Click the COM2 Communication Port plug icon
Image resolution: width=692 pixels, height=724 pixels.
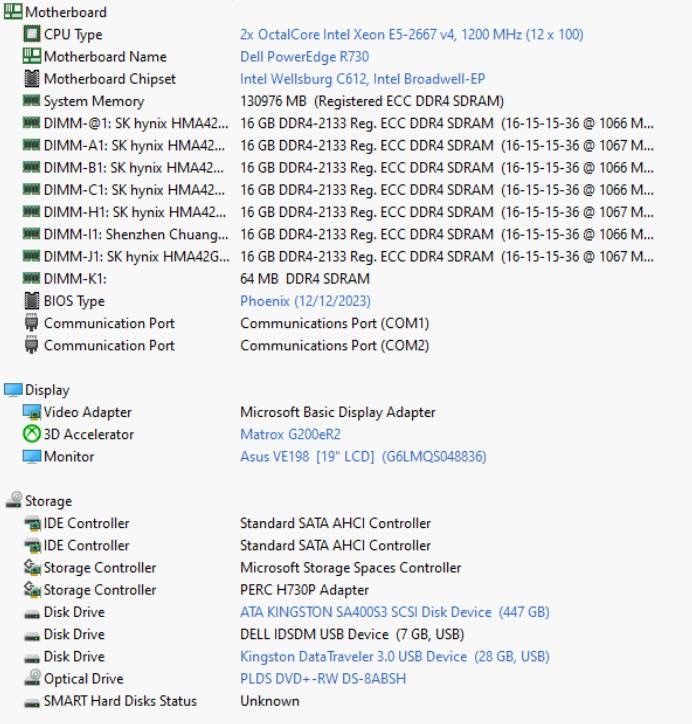click(x=31, y=345)
